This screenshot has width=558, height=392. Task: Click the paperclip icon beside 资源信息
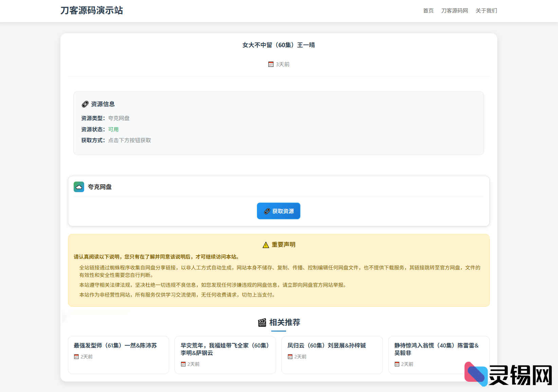[85, 104]
